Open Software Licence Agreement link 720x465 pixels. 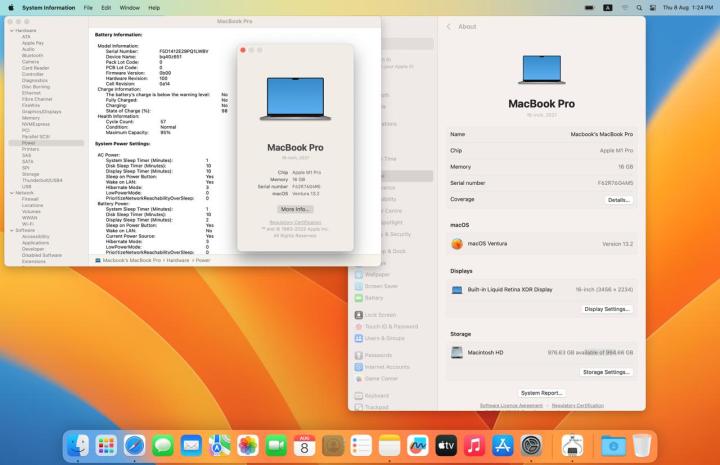[x=511, y=405]
